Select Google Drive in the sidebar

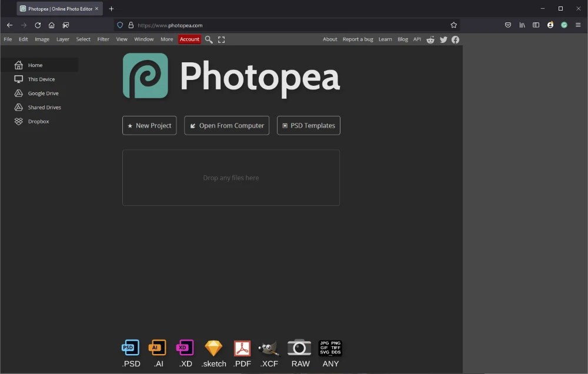click(39, 93)
